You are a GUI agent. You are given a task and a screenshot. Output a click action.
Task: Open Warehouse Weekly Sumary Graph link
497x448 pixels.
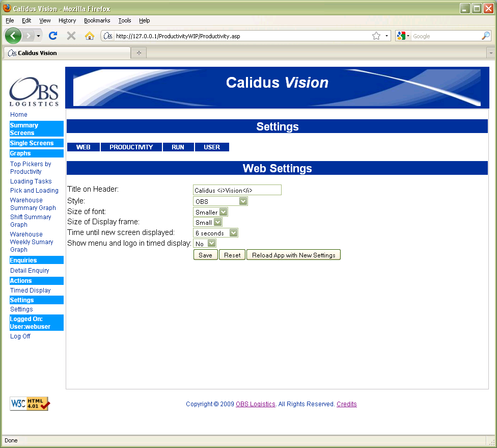click(x=32, y=242)
